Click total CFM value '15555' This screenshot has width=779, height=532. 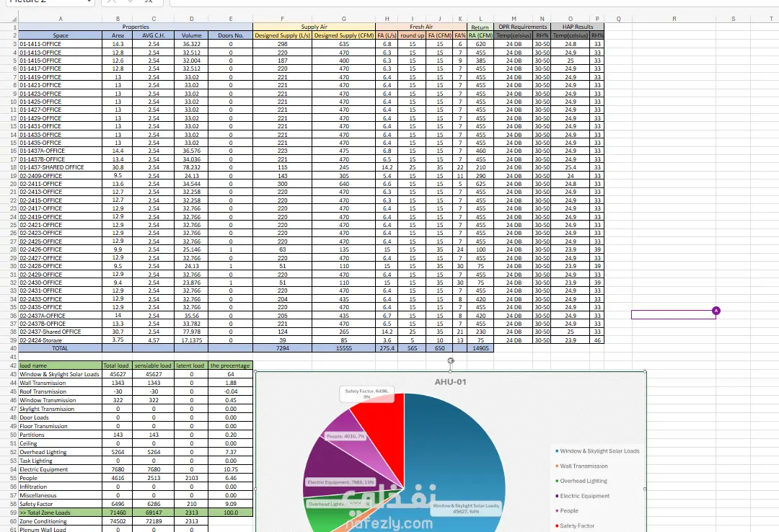(x=344, y=348)
